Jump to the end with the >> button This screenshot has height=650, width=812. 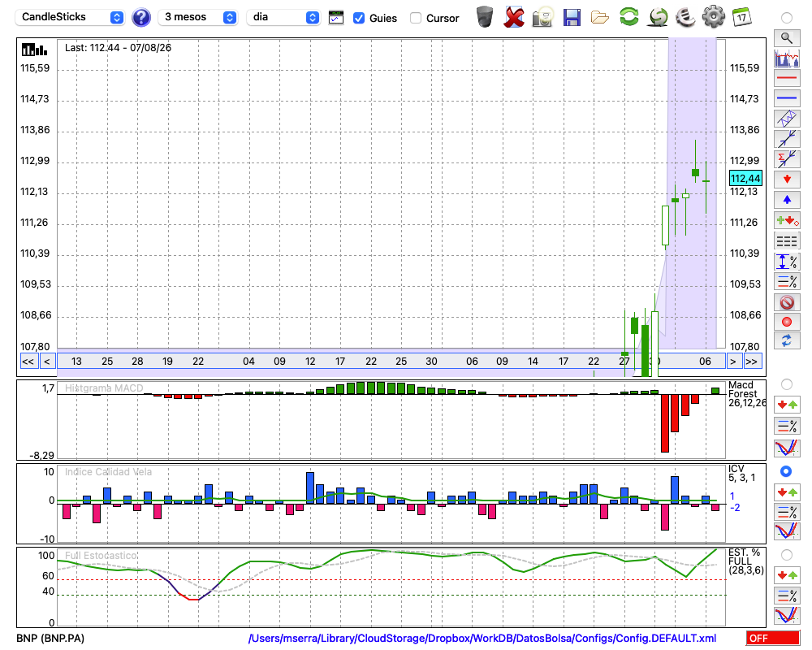tap(751, 362)
